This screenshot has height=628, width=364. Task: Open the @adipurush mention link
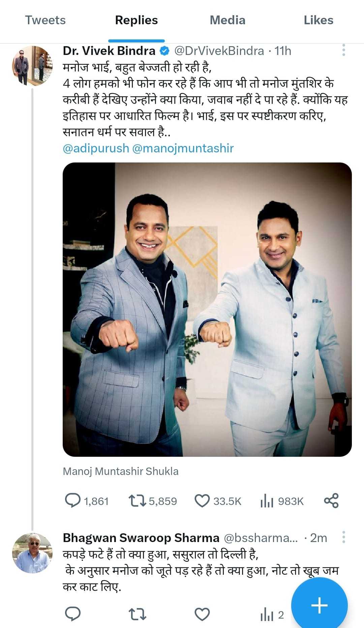coord(96,148)
